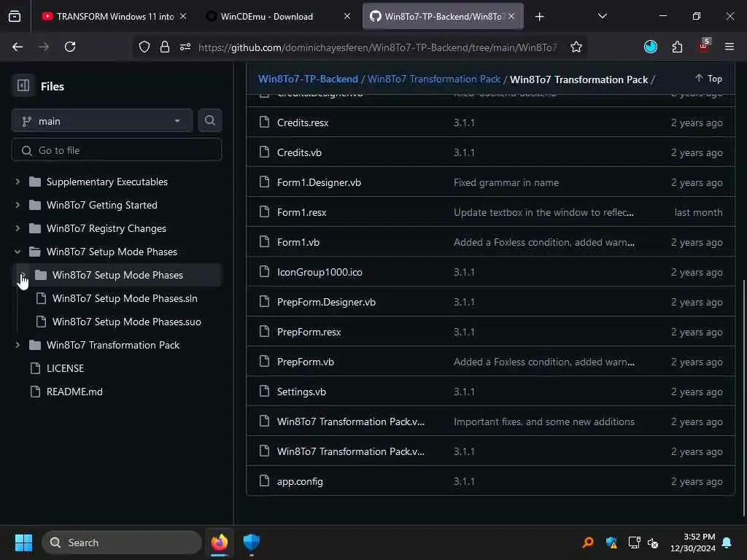This screenshot has height=560, width=747.
Task: Open the Firefox hamburger menu
Action: pos(729,47)
